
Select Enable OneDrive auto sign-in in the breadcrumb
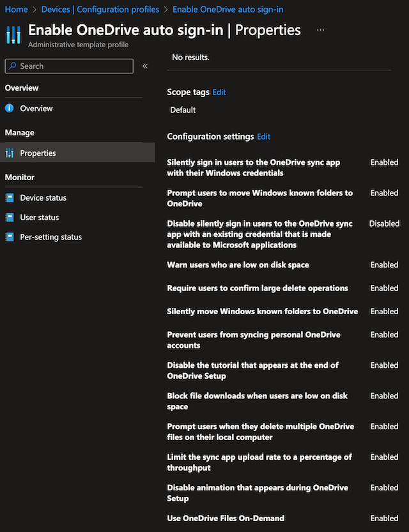coord(228,9)
